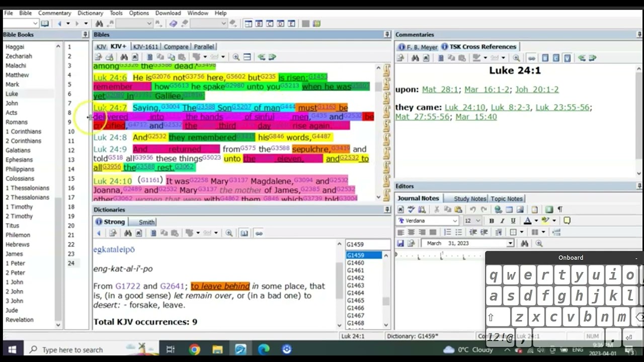Click the green forward arrow in the Bibles toolbar
Viewport: 644px width, 362px height.
pos(272,57)
